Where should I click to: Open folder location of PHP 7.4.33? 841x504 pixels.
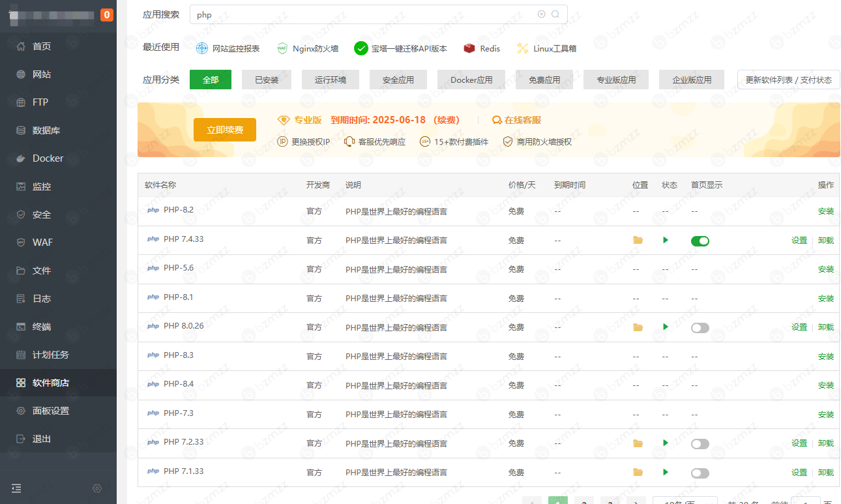(x=638, y=240)
